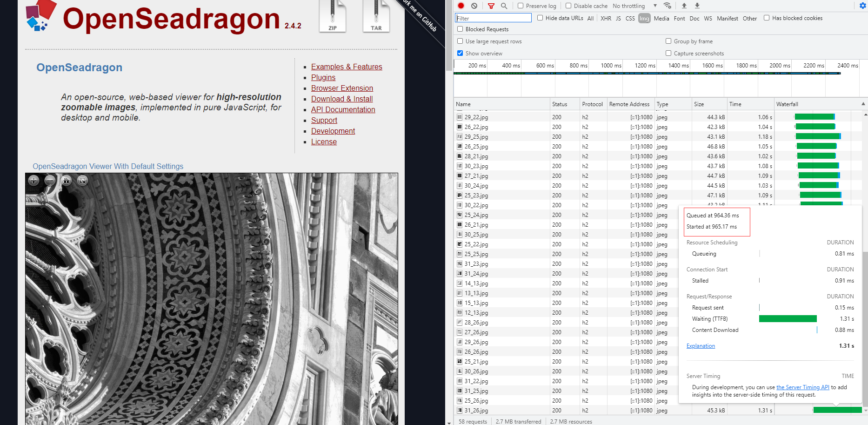Click the home button to reset the viewer

click(66, 181)
